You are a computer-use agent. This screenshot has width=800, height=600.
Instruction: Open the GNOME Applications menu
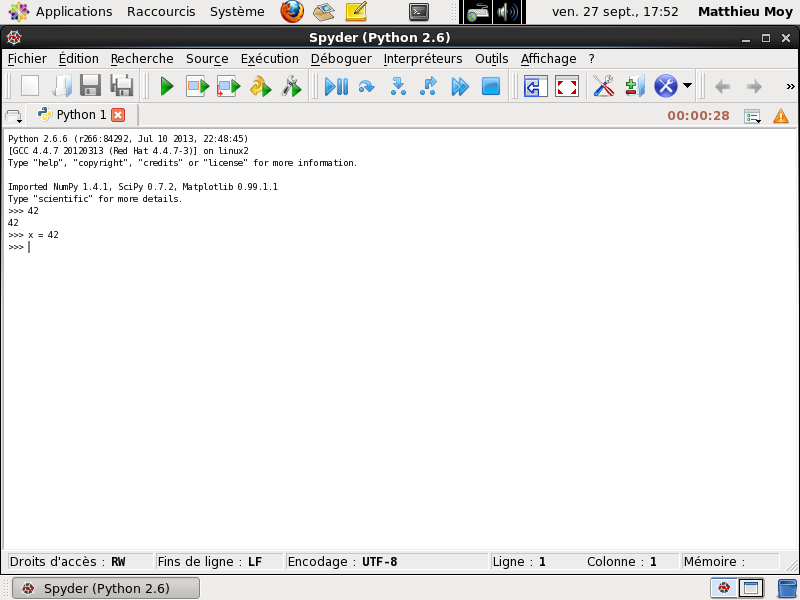pos(61,12)
